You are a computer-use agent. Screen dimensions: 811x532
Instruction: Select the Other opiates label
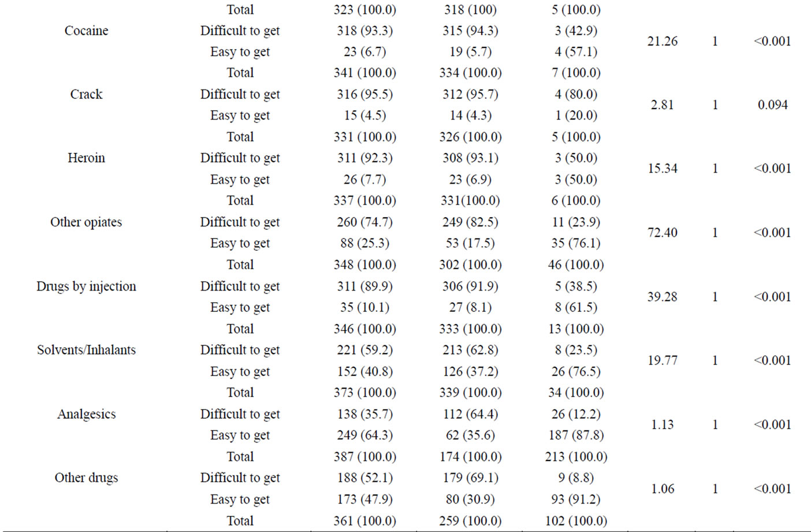[86, 222]
